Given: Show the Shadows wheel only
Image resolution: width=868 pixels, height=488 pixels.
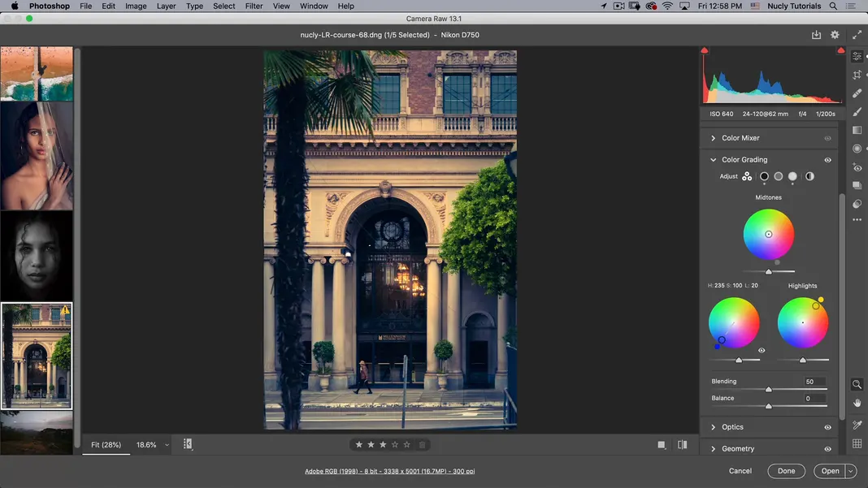Looking at the screenshot, I should [764, 176].
